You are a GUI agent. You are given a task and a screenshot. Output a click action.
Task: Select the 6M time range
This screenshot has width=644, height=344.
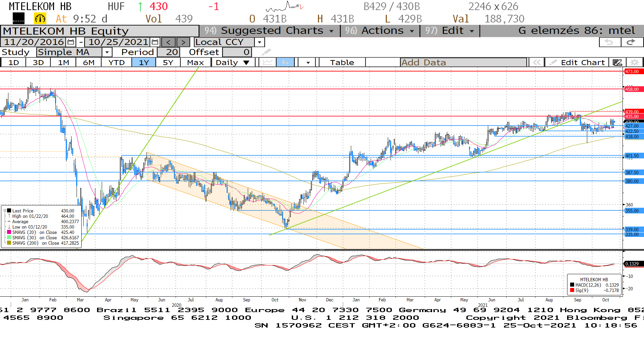89,62
